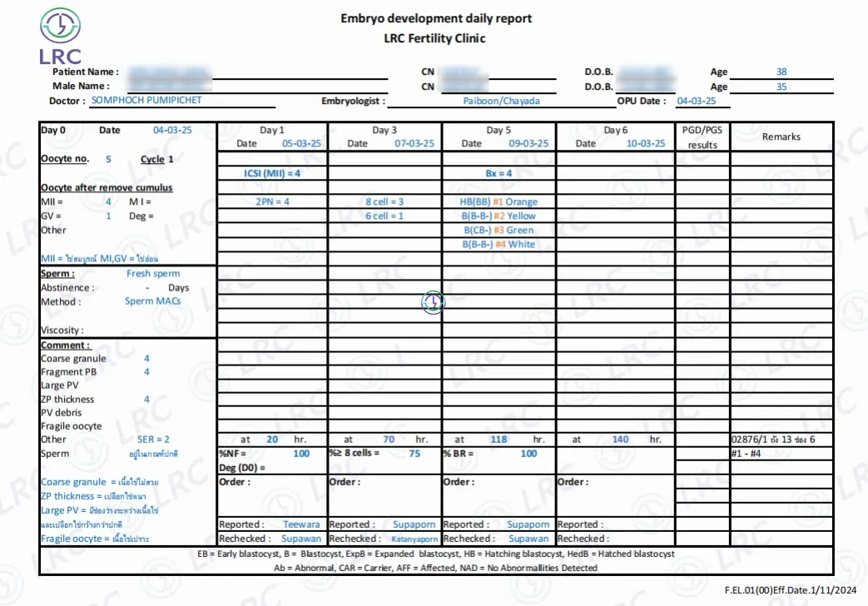Image resolution: width=868 pixels, height=606 pixels.
Task: Click the Sperm MACs method value
Action: [152, 301]
